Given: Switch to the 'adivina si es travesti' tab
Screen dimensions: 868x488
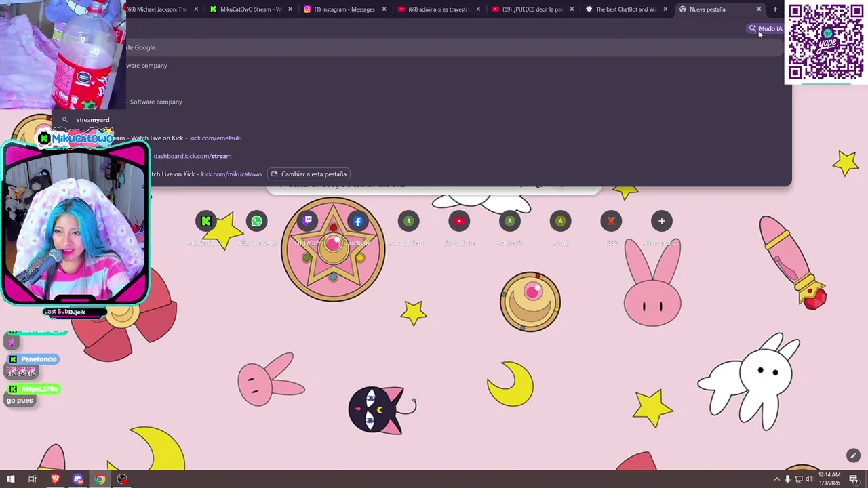Looking at the screenshot, I should (438, 9).
